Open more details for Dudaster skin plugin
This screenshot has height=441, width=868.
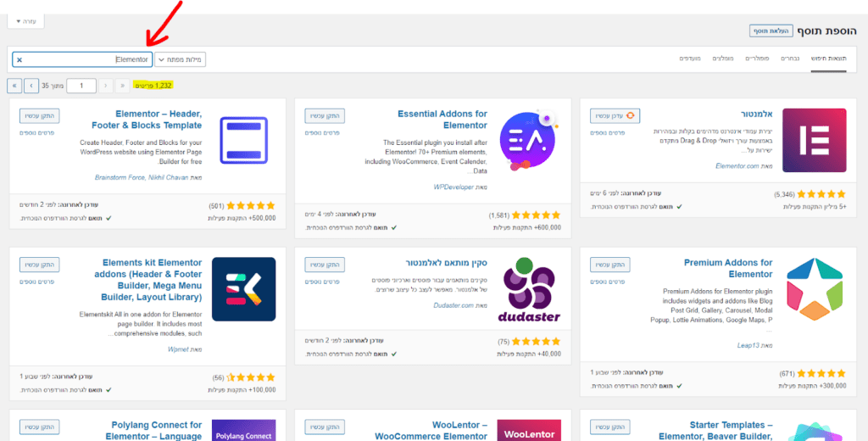322,282
